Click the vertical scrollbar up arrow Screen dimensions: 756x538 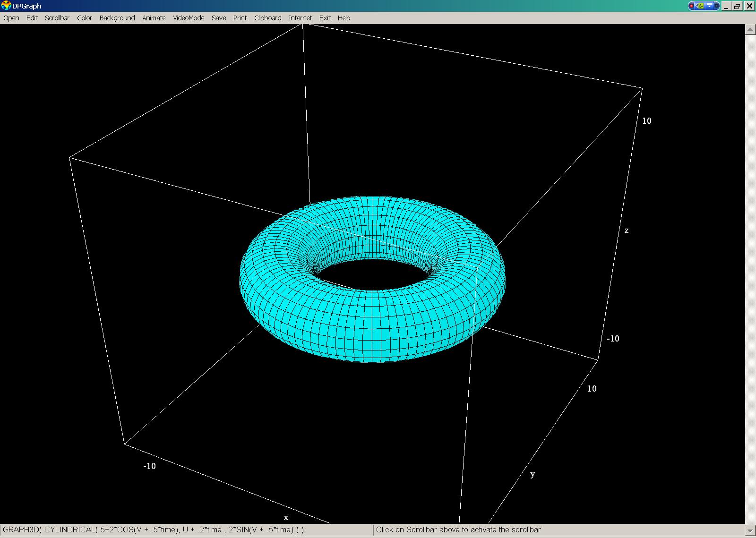coord(750,29)
